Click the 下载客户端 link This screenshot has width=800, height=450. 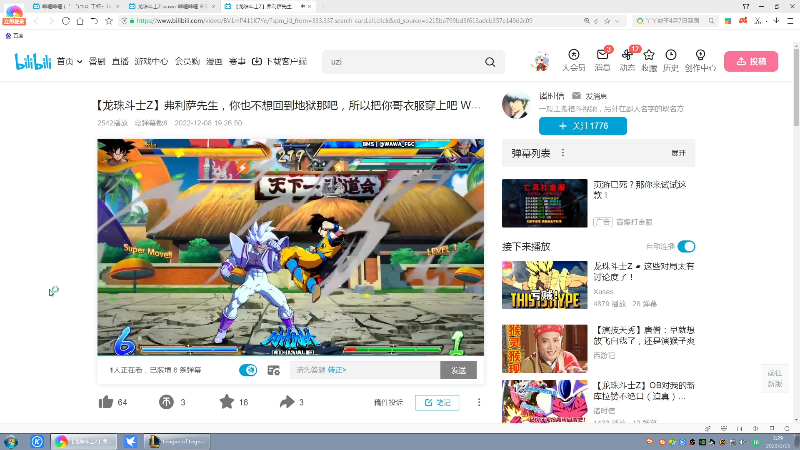coord(280,61)
